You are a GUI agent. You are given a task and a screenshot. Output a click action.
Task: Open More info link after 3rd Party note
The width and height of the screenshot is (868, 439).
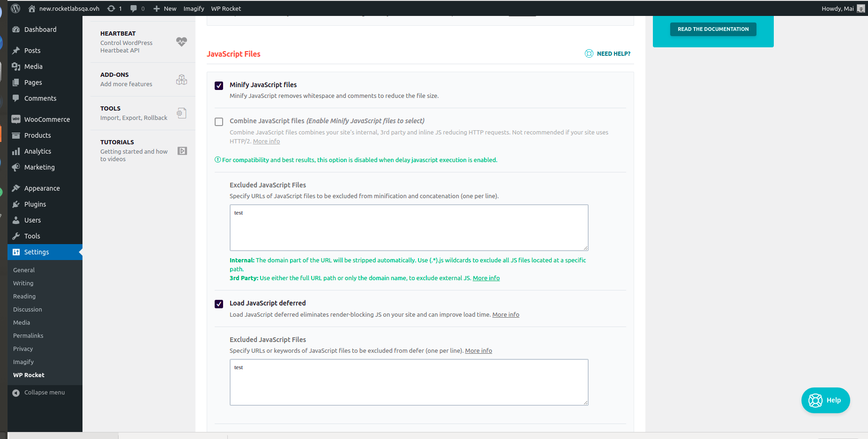[x=486, y=278]
